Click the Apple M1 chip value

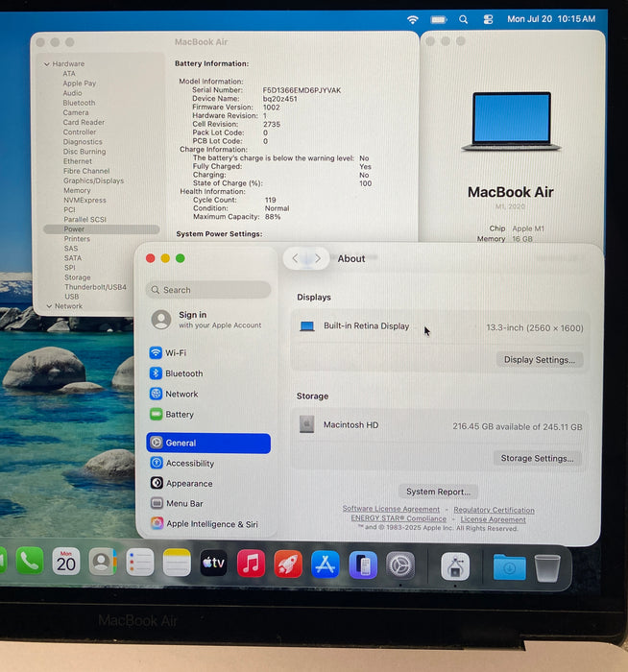pos(528,228)
